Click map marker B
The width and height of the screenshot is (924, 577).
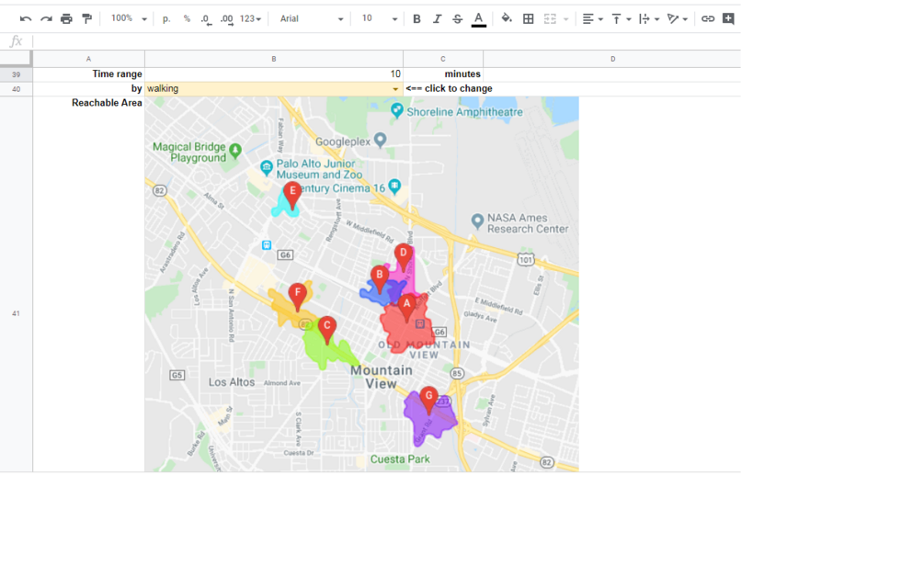380,277
